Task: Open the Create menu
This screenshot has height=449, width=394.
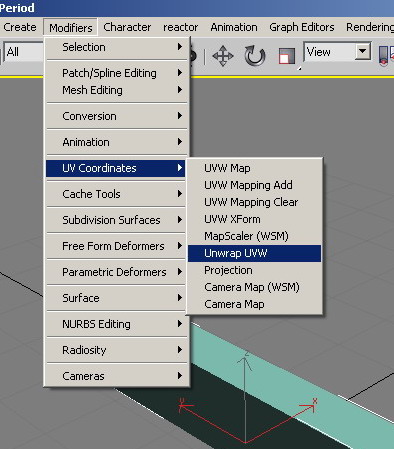Action: [20, 27]
